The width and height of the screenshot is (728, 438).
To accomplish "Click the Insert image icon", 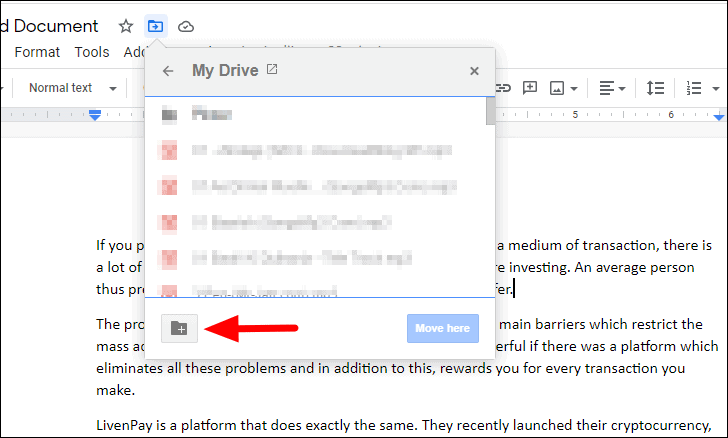I will click(557, 88).
